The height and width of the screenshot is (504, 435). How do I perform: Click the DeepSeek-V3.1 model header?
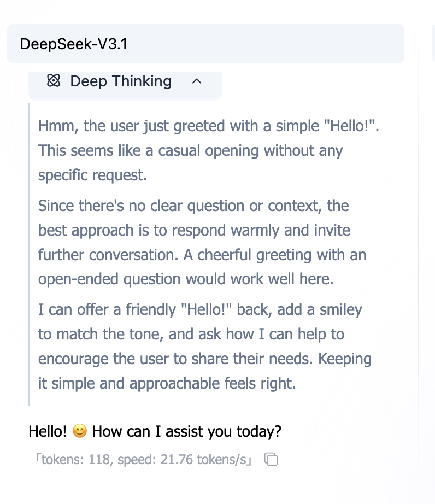(74, 44)
